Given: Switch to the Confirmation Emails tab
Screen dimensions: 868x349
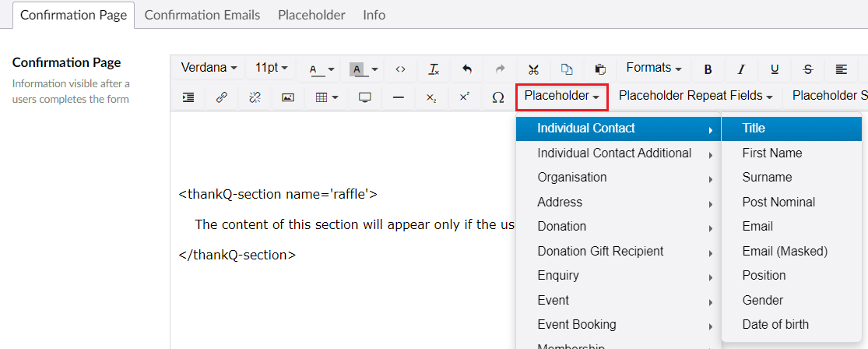Looking at the screenshot, I should (x=202, y=15).
